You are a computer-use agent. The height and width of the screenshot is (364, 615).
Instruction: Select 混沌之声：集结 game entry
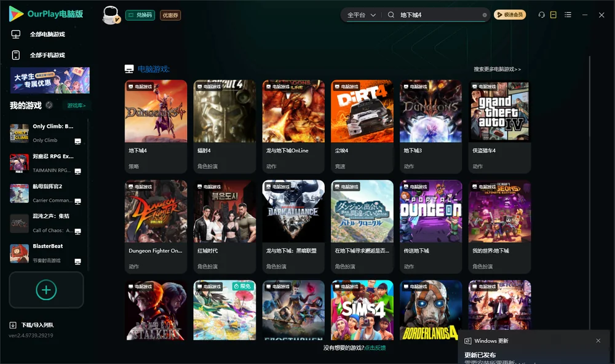click(46, 223)
